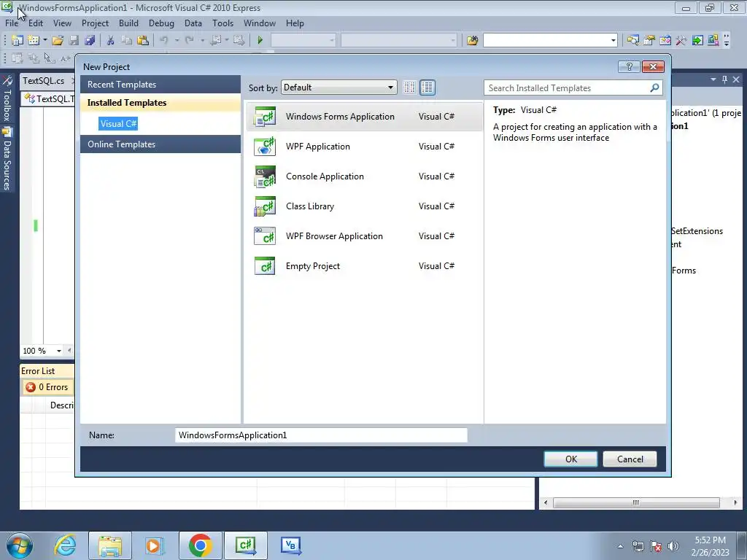Open the Sort by Default dropdown

(x=338, y=87)
